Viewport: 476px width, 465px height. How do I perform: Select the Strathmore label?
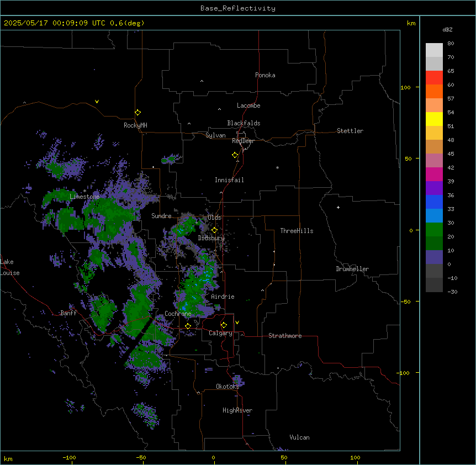point(285,336)
